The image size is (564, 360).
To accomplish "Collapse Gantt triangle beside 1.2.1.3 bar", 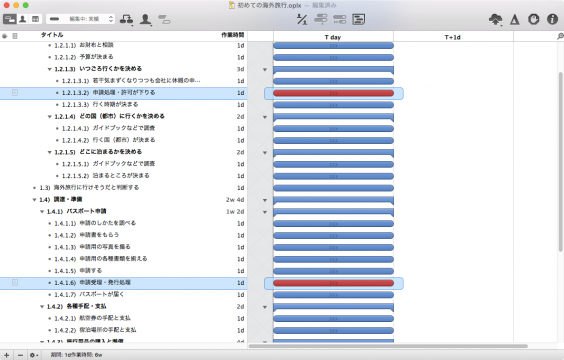I will [265, 69].
